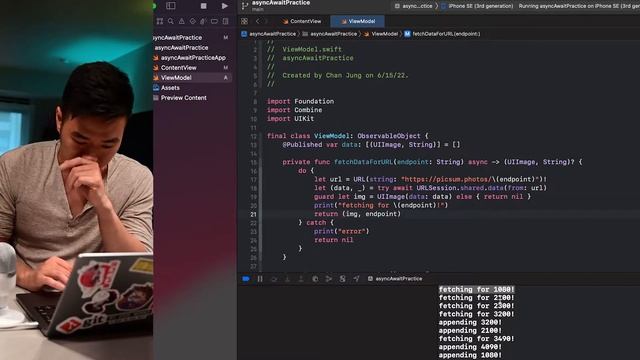Click the Step Over debug icon

(274, 279)
